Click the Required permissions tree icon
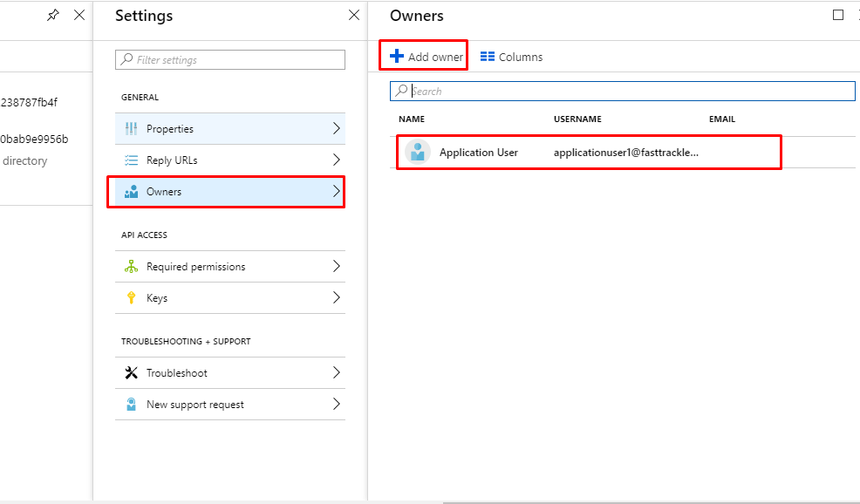The image size is (860, 504). pos(131,267)
